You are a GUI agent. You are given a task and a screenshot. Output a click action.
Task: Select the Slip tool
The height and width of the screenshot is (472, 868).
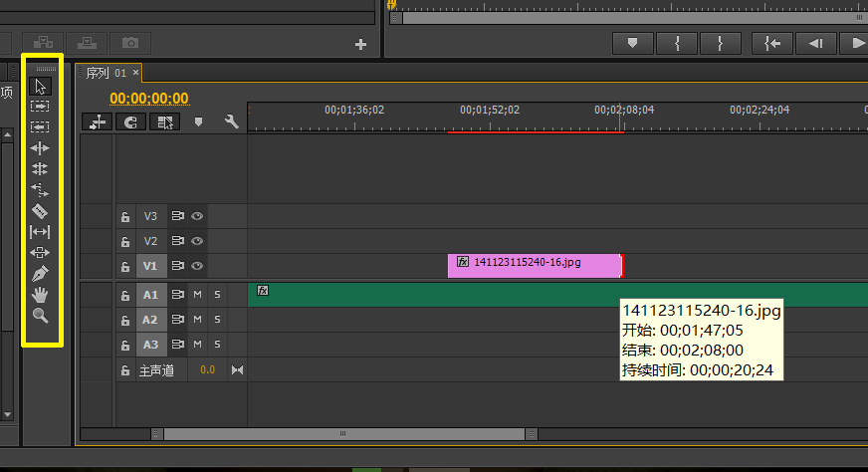[x=40, y=232]
